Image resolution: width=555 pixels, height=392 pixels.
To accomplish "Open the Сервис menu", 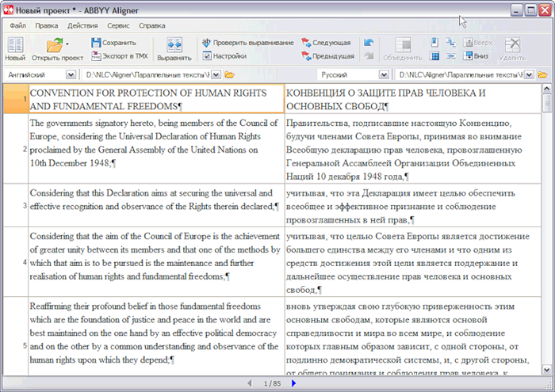I will point(118,25).
